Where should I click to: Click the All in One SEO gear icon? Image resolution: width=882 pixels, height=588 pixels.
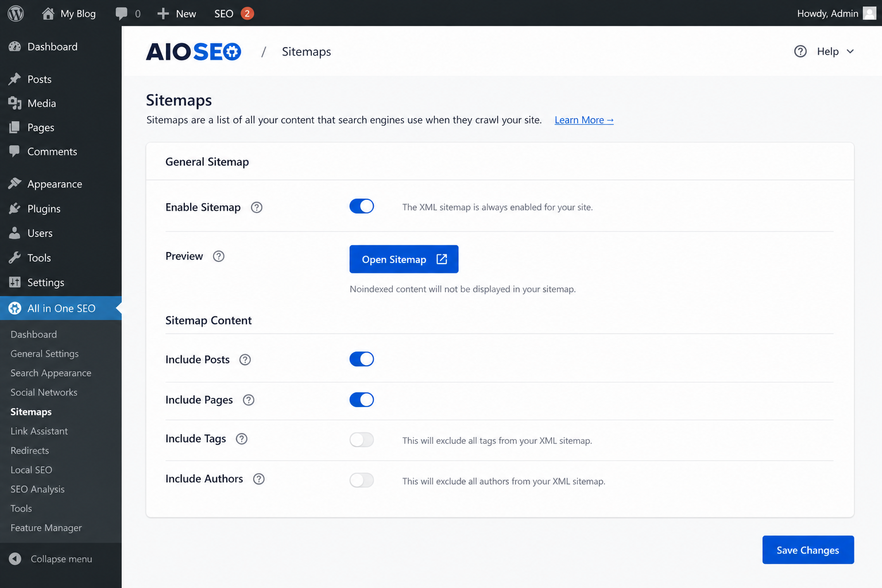click(x=15, y=308)
